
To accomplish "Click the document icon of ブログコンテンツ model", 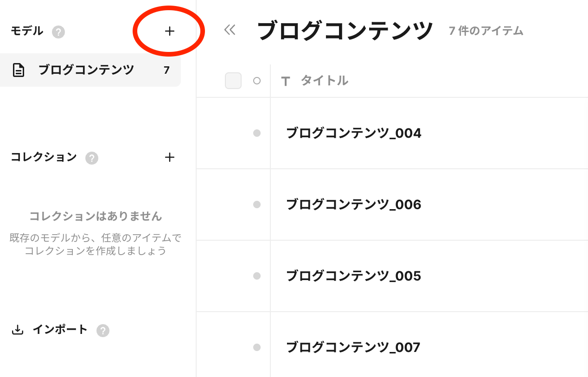I will (19, 70).
